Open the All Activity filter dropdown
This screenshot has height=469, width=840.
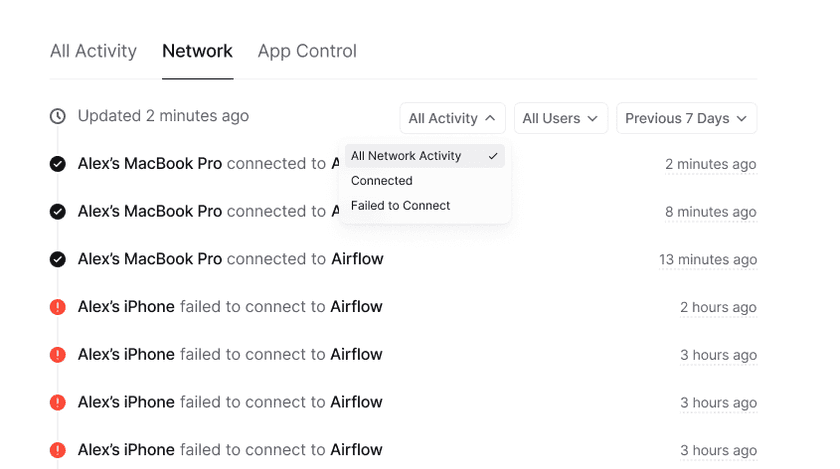coord(452,118)
